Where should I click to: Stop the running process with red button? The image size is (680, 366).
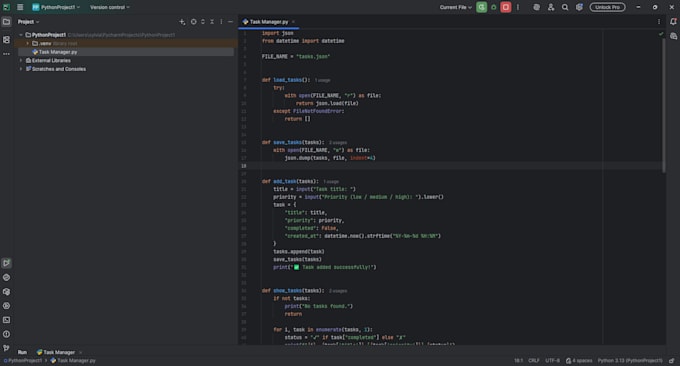[506, 7]
